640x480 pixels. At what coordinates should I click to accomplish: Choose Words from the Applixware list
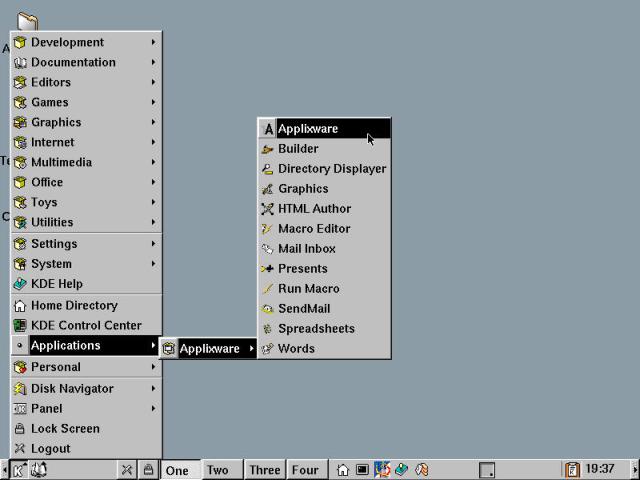pyautogui.click(x=296, y=349)
